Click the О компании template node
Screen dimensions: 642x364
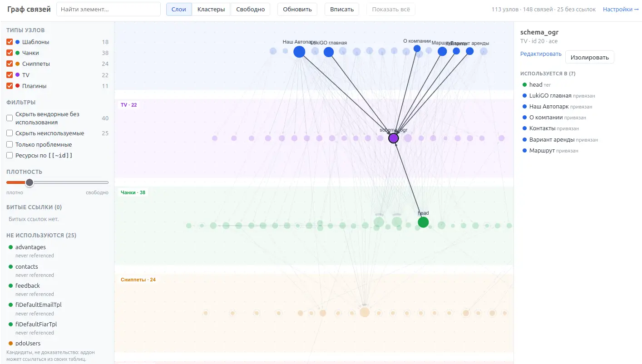click(x=417, y=49)
